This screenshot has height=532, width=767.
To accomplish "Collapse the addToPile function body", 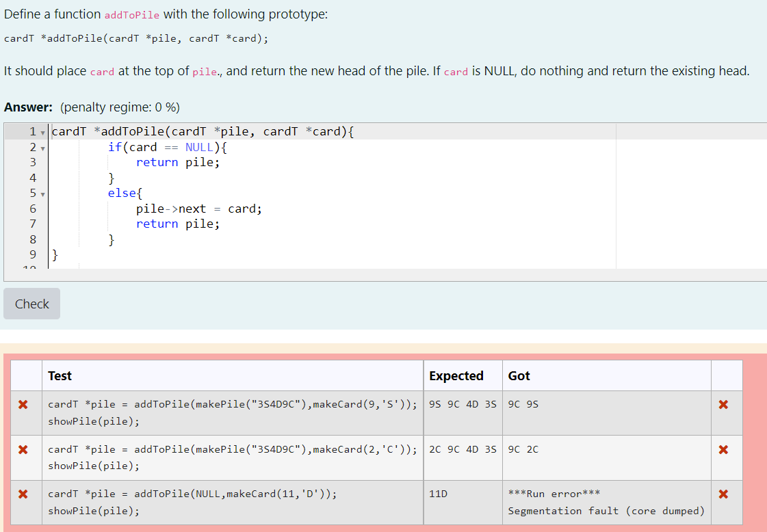I will (x=43, y=131).
